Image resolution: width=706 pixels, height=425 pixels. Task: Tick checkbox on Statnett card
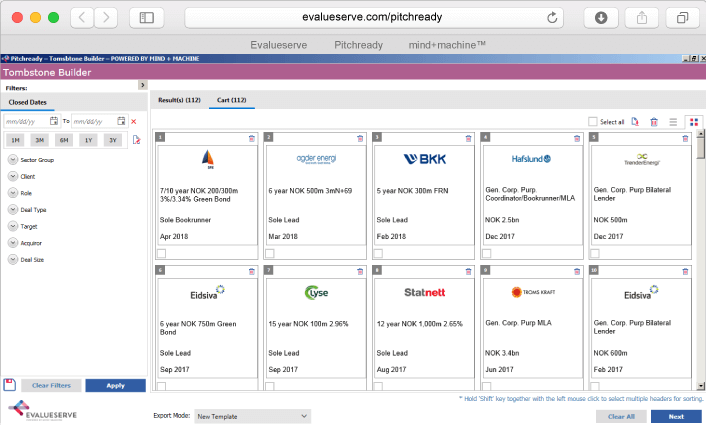378,386
